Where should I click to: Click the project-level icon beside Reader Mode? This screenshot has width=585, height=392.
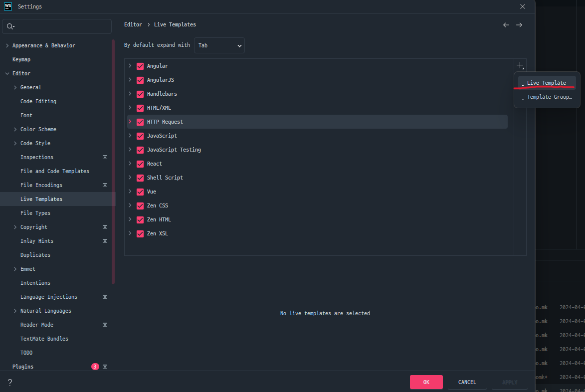105,325
